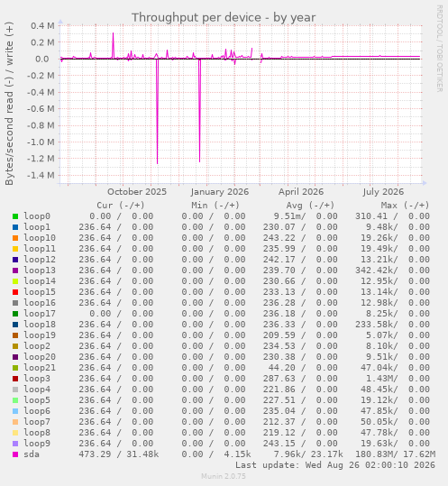
Task: Click the 'loop21' legend label
Action: click(40, 368)
